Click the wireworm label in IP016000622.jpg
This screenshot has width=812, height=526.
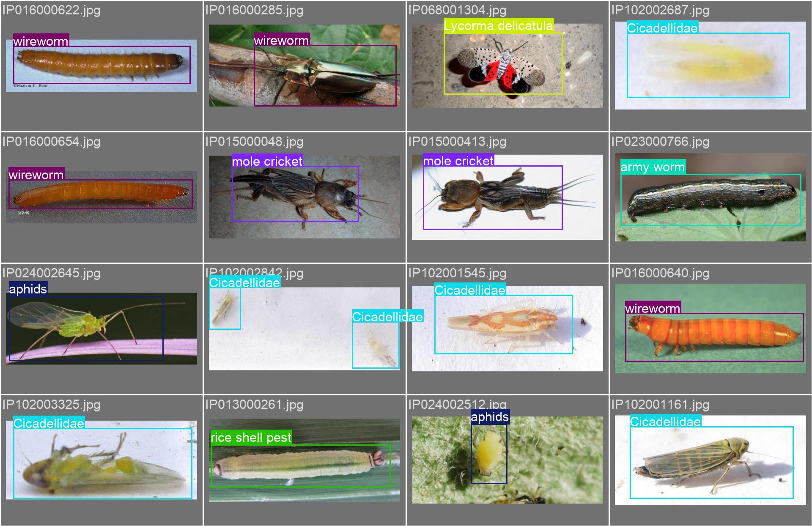click(41, 41)
